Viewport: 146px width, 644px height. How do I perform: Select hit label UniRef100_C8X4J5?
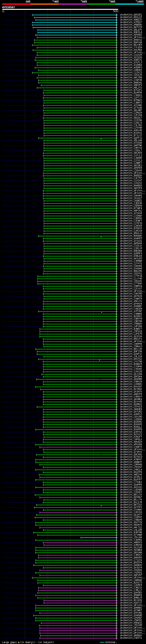click(x=131, y=75)
